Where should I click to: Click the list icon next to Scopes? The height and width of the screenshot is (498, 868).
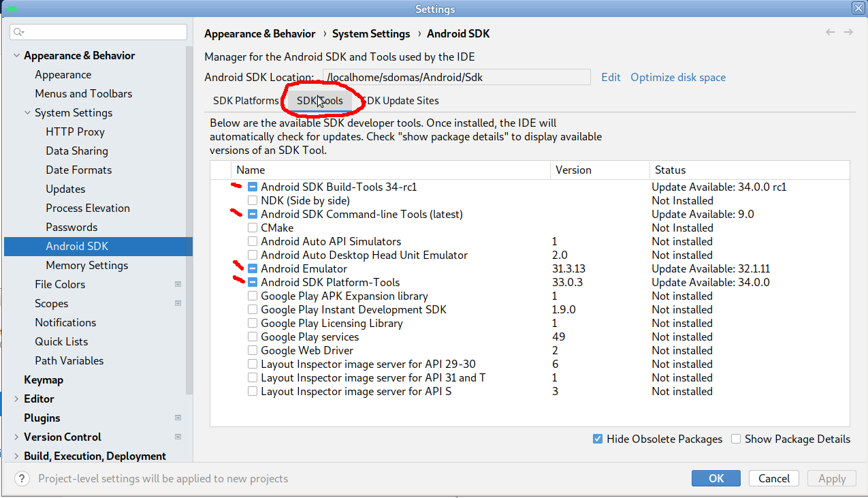[178, 303]
